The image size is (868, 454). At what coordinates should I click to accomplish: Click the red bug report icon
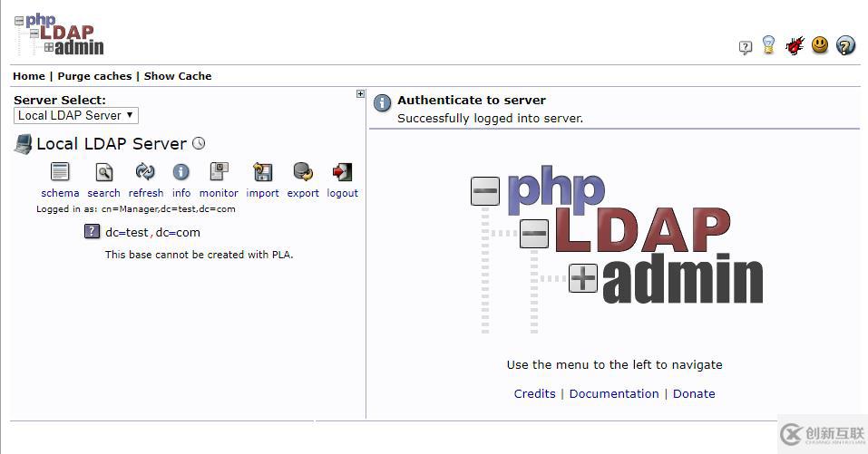coord(795,45)
